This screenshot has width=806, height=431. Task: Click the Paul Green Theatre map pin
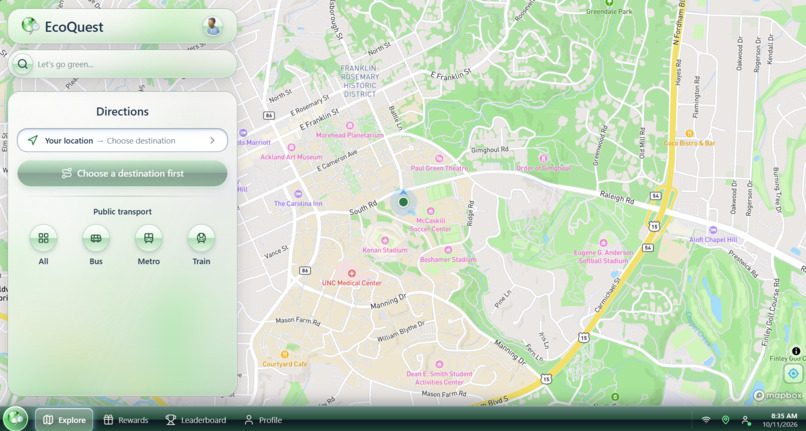tap(439, 159)
